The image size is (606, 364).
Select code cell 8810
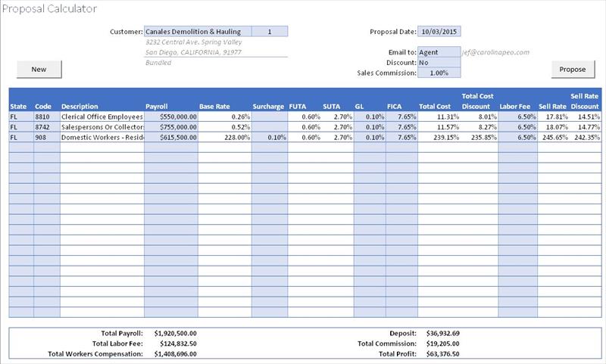click(47, 117)
